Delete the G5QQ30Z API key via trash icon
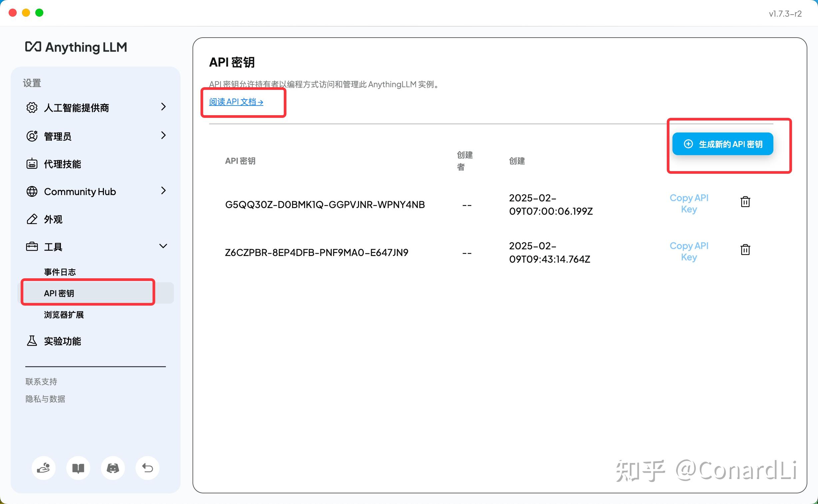Screen dimensions: 818x504 pyautogui.click(x=745, y=202)
